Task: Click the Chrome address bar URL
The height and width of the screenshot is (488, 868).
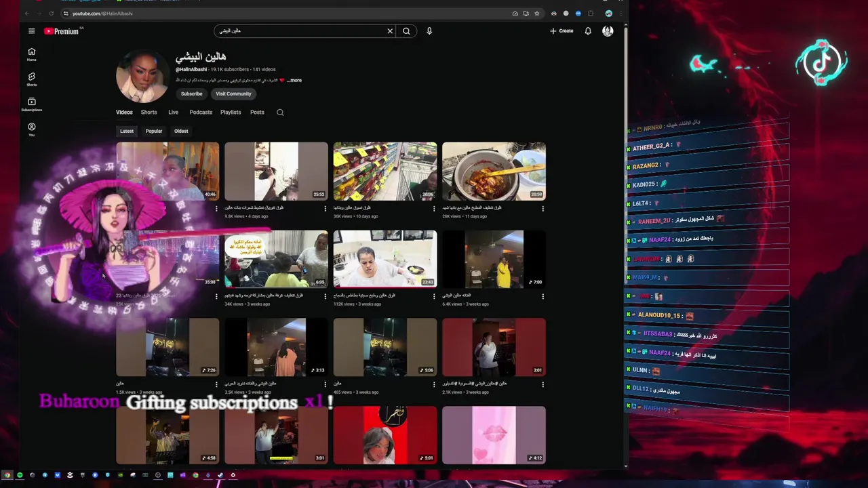Action: click(102, 14)
